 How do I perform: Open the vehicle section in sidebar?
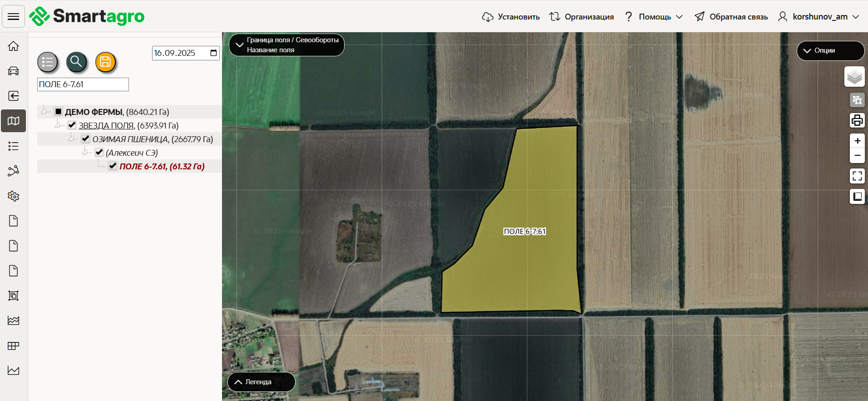click(14, 71)
